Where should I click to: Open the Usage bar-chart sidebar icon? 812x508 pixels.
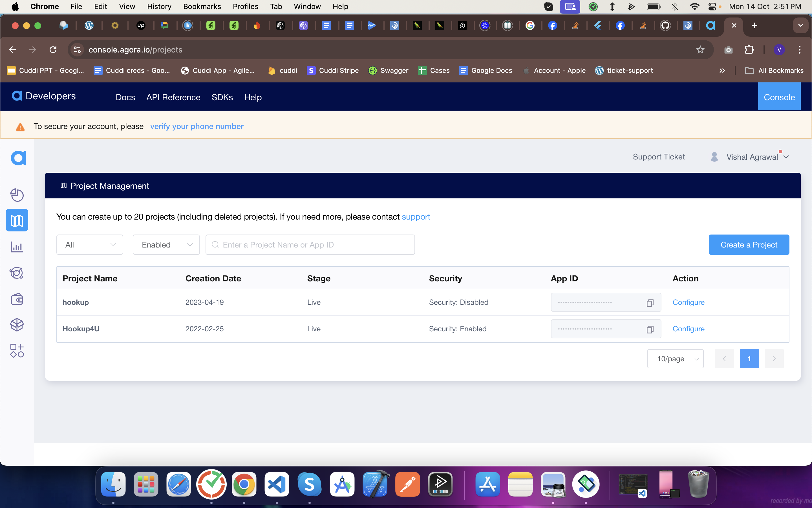[x=17, y=247]
